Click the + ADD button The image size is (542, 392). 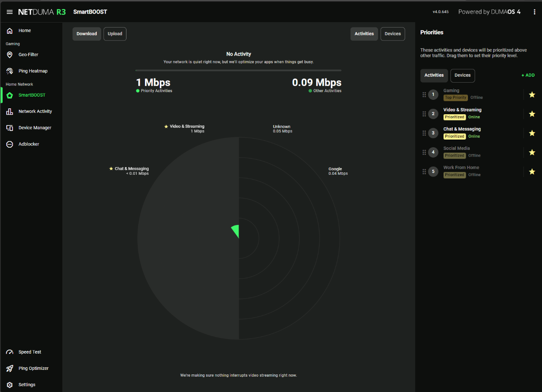click(x=528, y=75)
